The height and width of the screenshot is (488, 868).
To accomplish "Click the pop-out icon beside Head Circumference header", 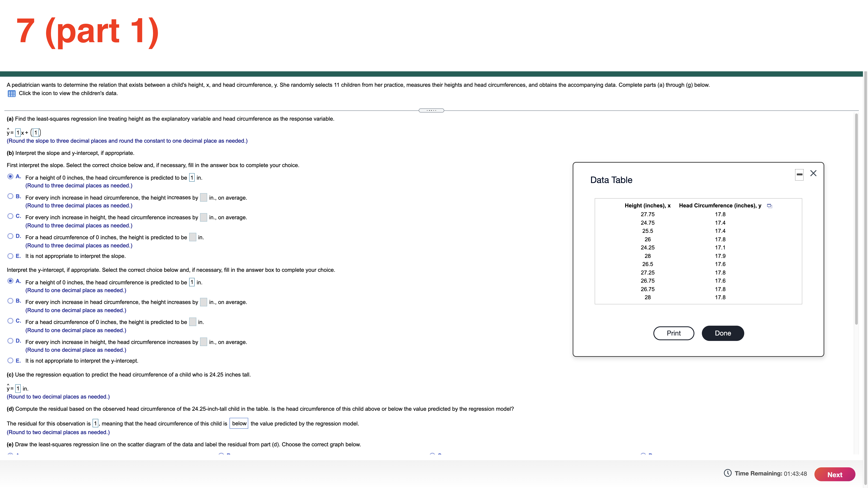I will pyautogui.click(x=770, y=206).
